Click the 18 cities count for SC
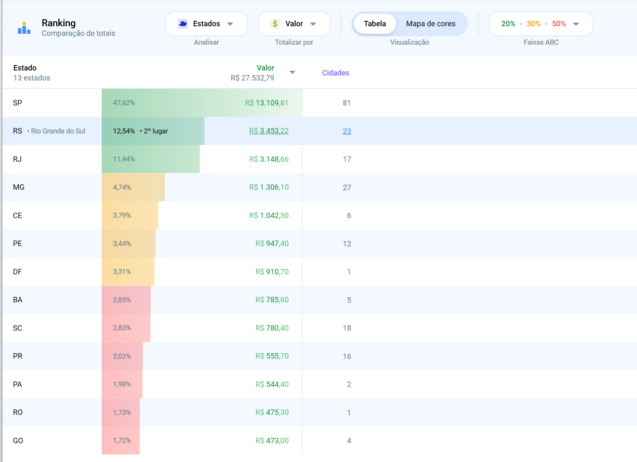 click(x=347, y=328)
